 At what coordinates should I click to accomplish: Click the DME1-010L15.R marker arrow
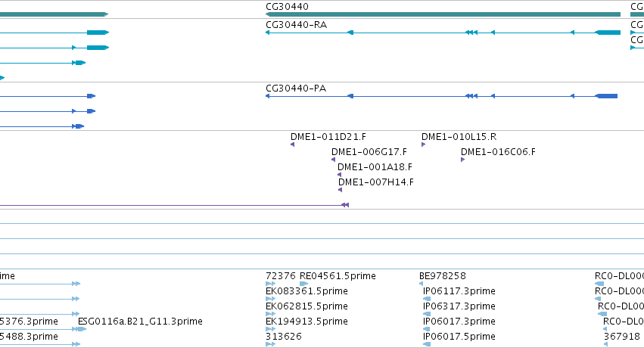click(x=424, y=144)
